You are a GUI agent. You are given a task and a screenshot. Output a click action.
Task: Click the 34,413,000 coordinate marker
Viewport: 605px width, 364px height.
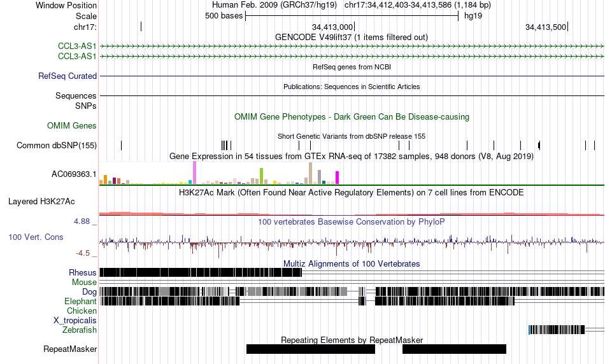332,27
